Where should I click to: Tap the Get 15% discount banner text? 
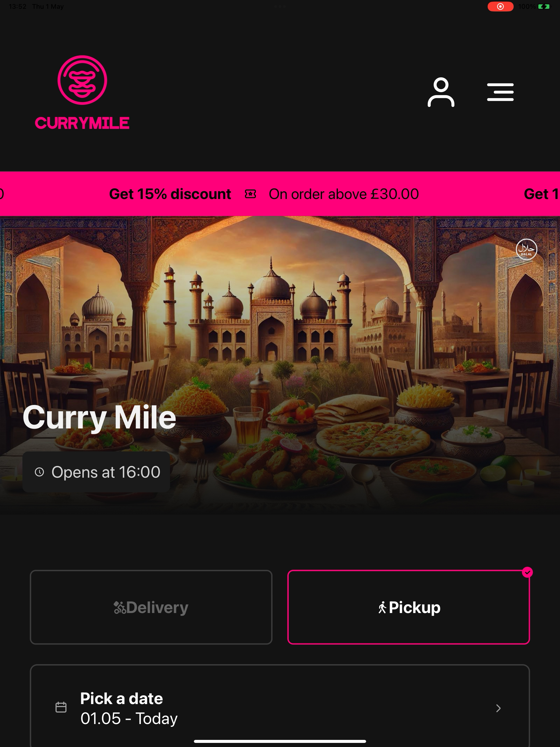[170, 194]
